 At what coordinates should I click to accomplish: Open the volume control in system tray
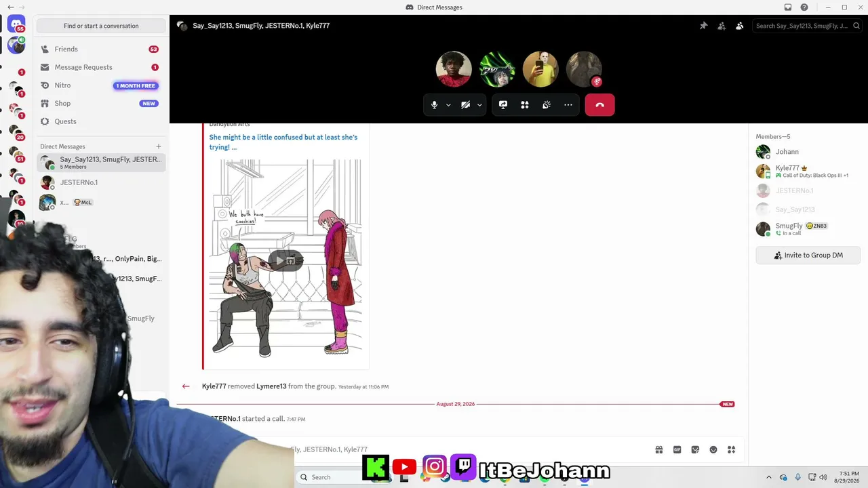[x=823, y=477]
